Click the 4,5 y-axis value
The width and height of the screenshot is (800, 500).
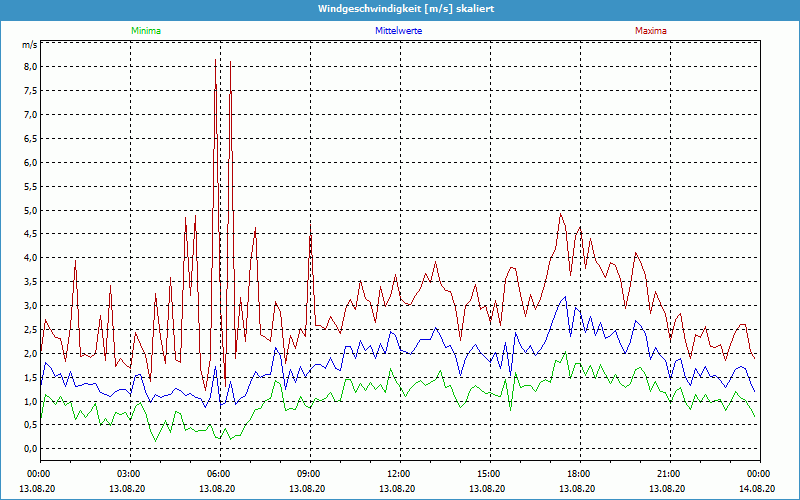tap(31, 234)
